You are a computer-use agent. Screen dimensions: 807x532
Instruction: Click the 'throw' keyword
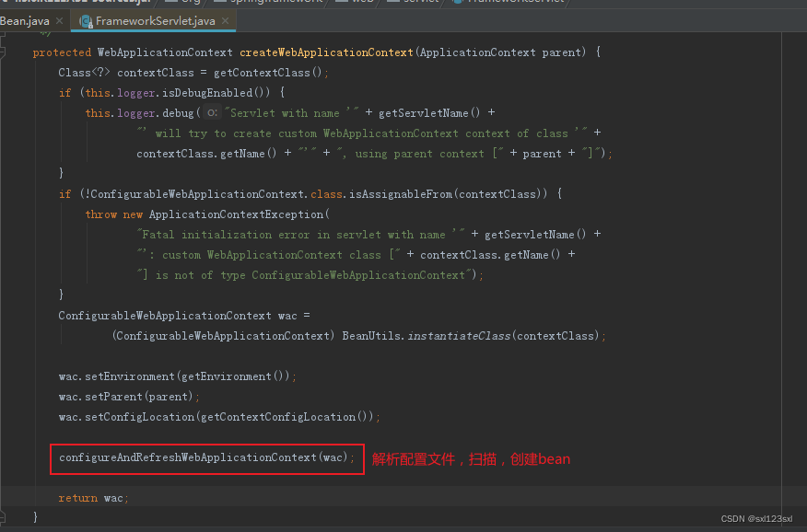pyautogui.click(x=101, y=214)
